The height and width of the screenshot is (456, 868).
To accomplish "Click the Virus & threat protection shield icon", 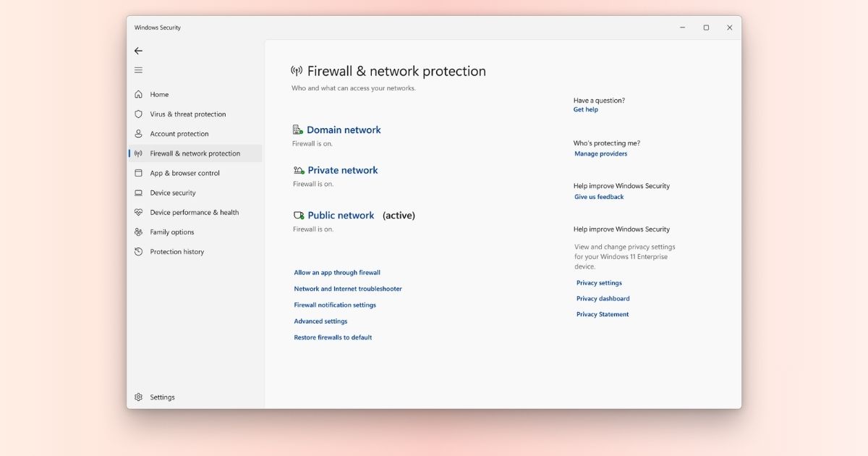I will (x=138, y=114).
